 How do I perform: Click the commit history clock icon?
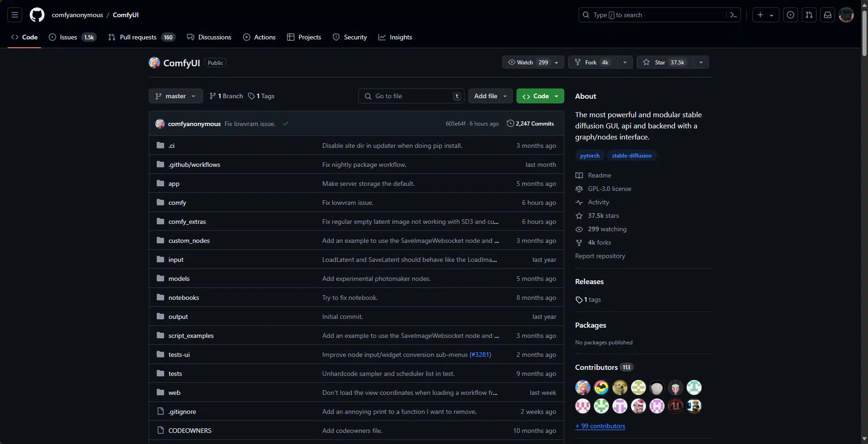511,123
